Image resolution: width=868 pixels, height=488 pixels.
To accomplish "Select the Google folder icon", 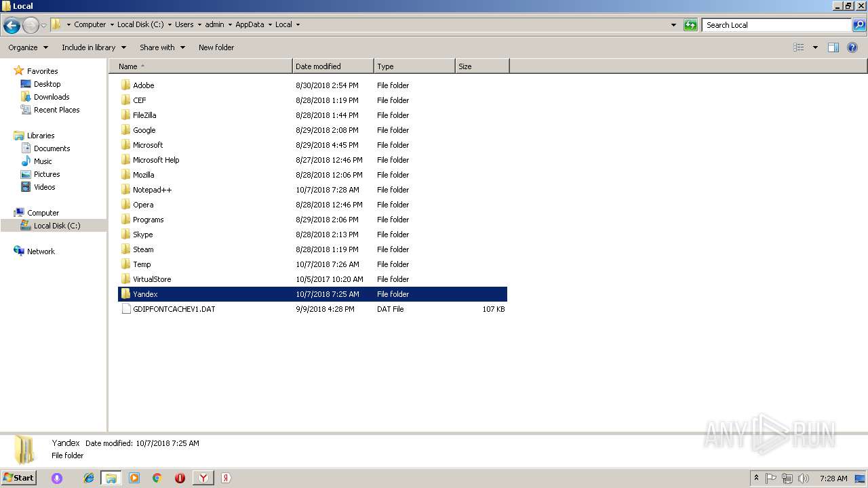I will tap(125, 130).
